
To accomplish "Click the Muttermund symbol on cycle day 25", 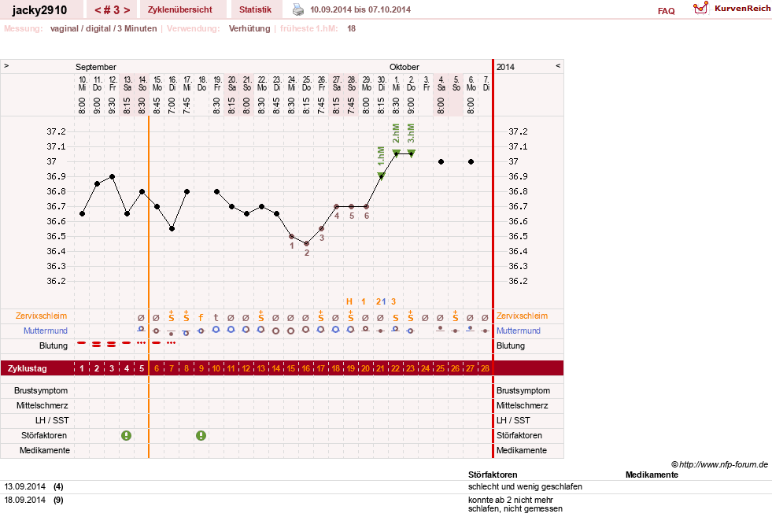I will (x=441, y=329).
